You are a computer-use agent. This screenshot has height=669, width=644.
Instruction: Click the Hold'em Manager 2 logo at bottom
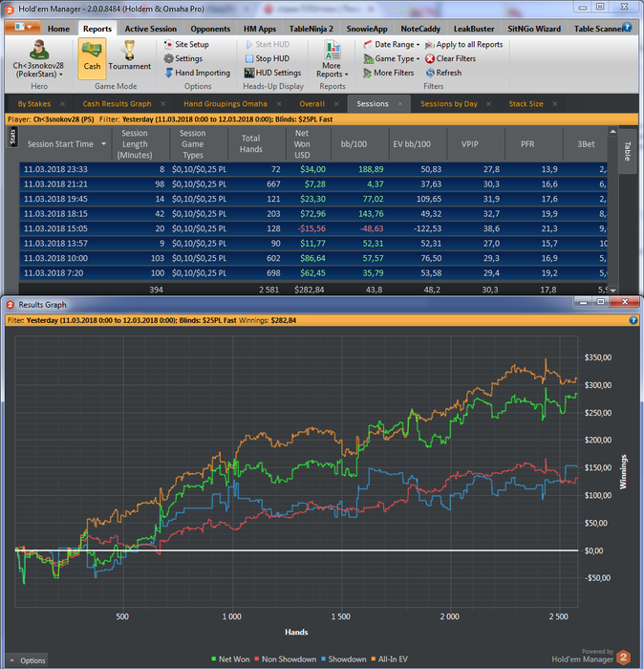(x=624, y=658)
